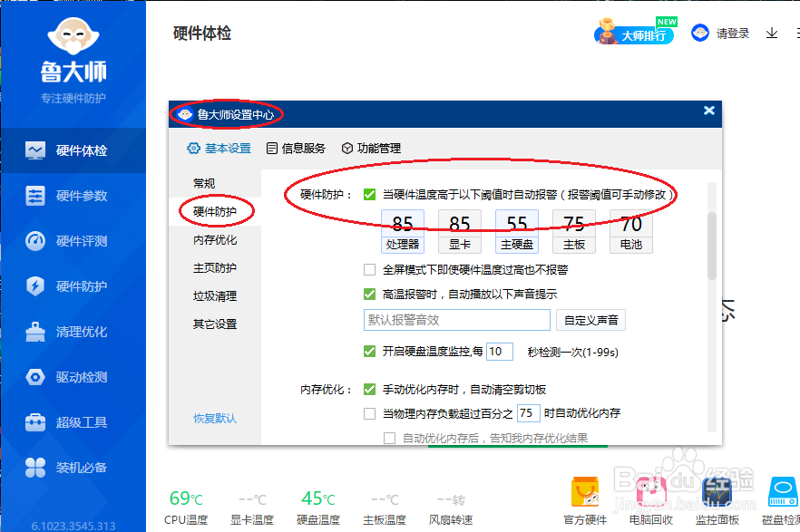Viewport: 800px width, 532px height.
Task: Close the 鲁大师设置中心 dialog
Action: [x=709, y=111]
